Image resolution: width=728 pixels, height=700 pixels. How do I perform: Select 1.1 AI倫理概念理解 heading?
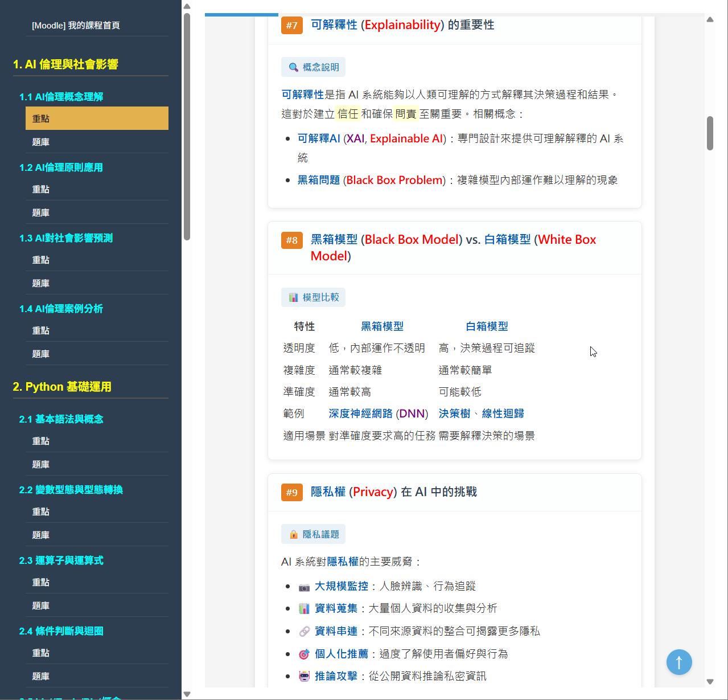point(61,97)
